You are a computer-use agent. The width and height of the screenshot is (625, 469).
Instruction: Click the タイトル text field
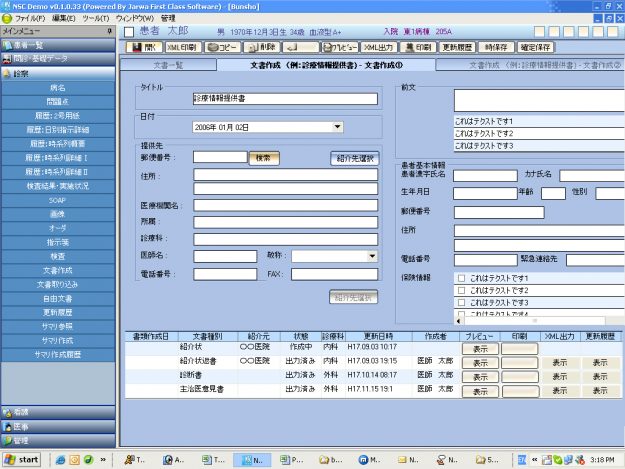(x=285, y=99)
